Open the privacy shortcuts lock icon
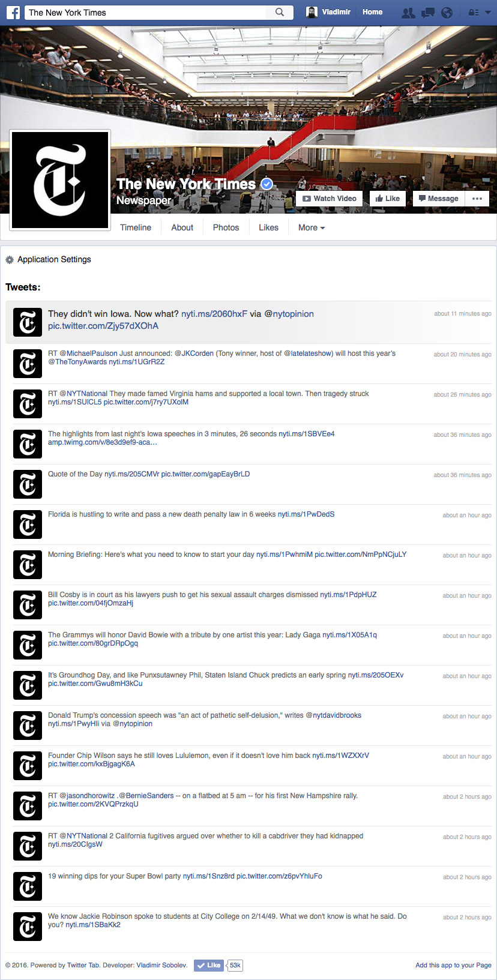 click(x=474, y=12)
